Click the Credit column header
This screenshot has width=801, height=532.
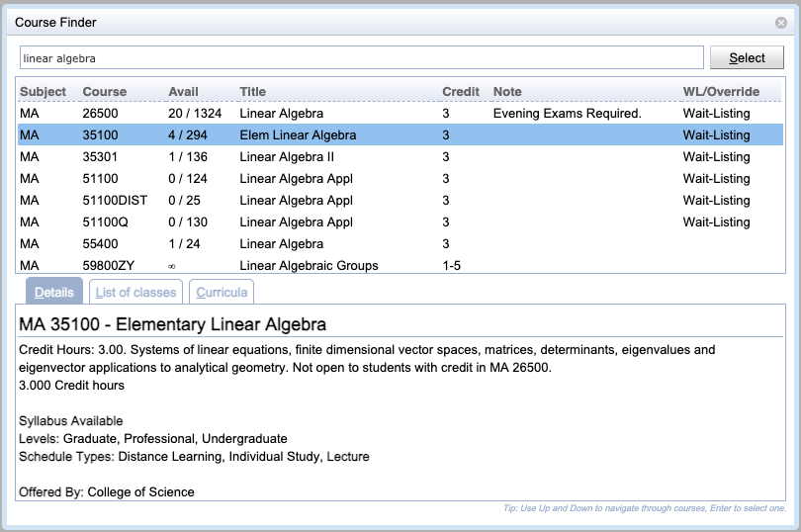[x=460, y=92]
